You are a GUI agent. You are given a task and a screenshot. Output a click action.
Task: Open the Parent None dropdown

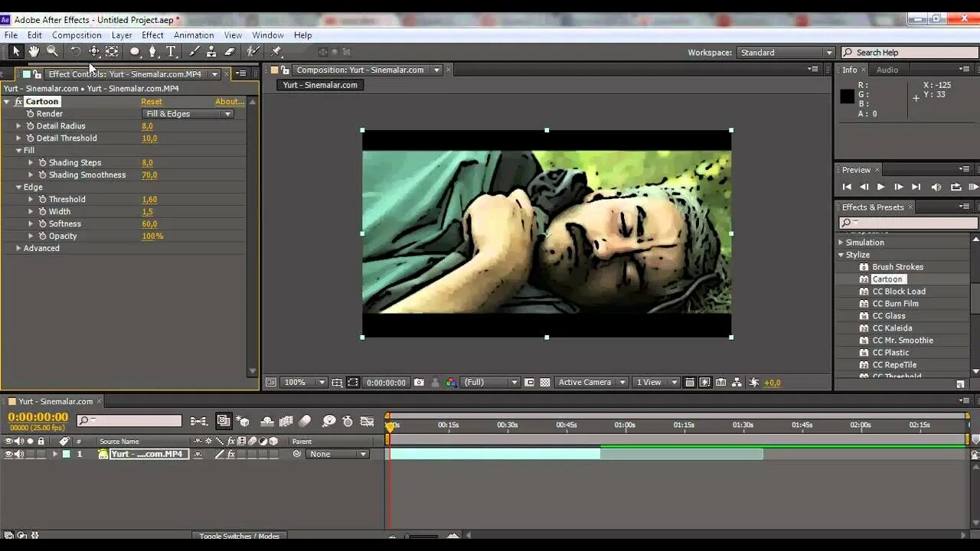338,454
